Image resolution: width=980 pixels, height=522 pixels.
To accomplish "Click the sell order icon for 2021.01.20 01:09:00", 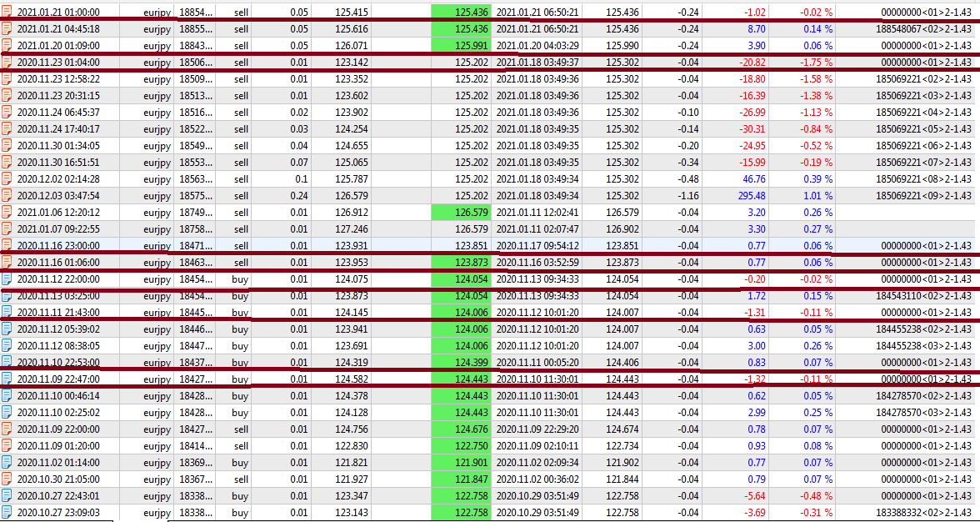I will (x=7, y=46).
